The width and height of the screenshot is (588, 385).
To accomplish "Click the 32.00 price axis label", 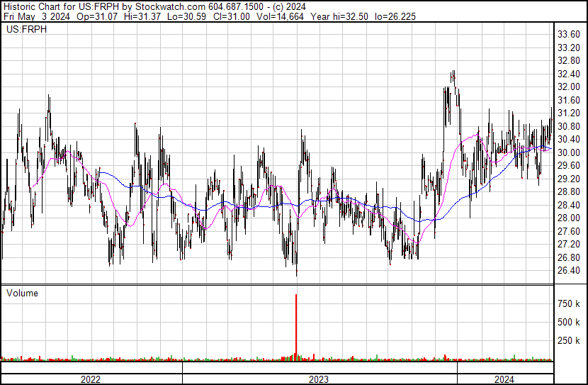I will tap(569, 87).
